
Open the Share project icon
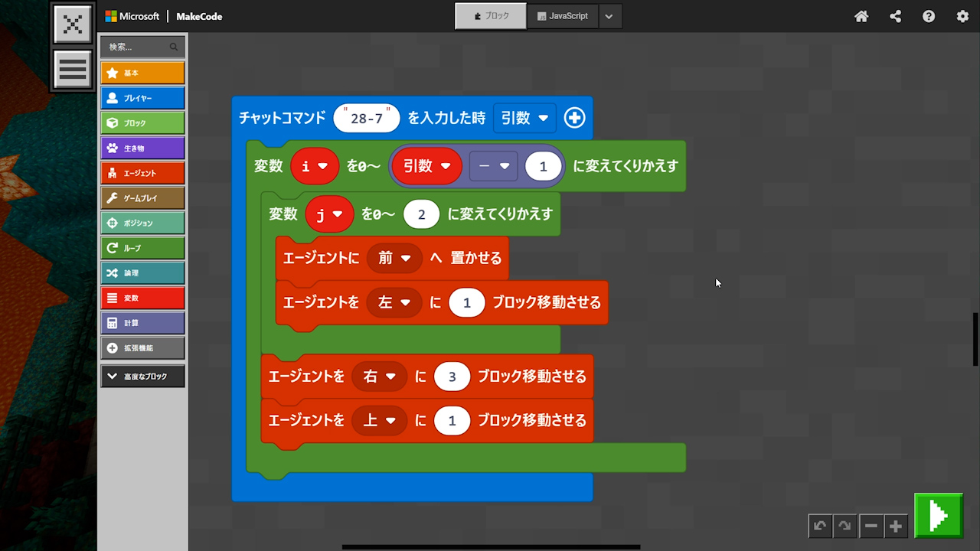pyautogui.click(x=895, y=16)
